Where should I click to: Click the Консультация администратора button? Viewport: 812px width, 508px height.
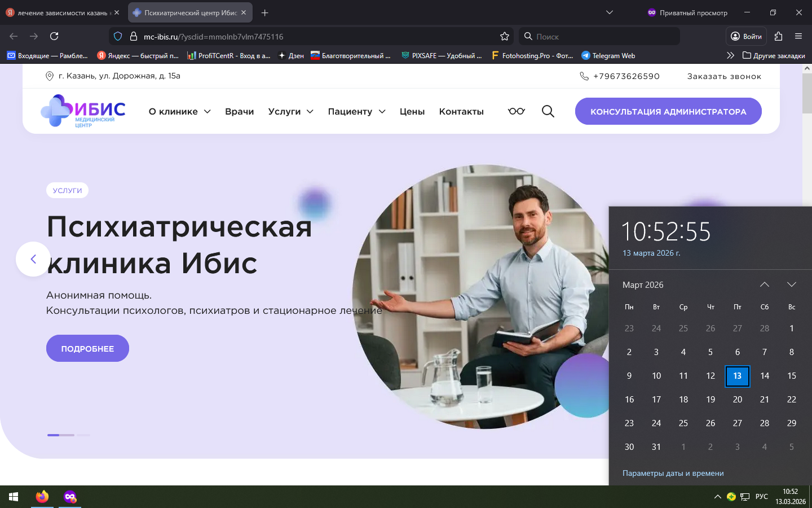pos(668,112)
